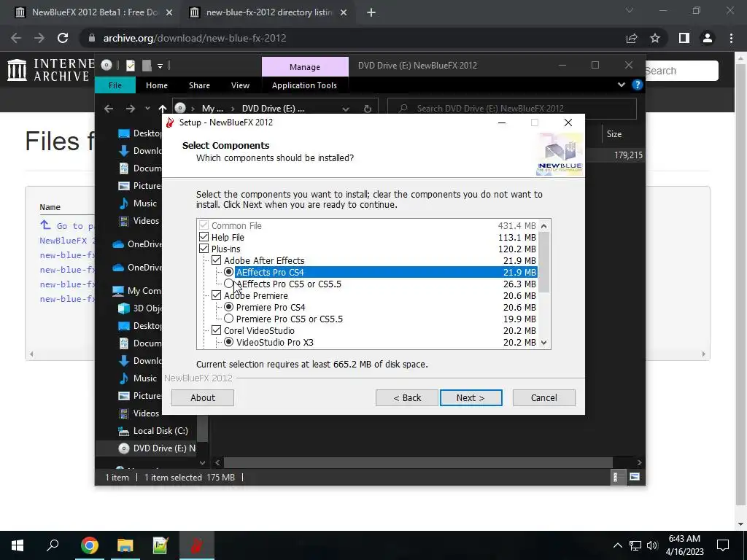Click the components list scrollbar thumb
Screen dimensions: 747x560
(x=543, y=262)
